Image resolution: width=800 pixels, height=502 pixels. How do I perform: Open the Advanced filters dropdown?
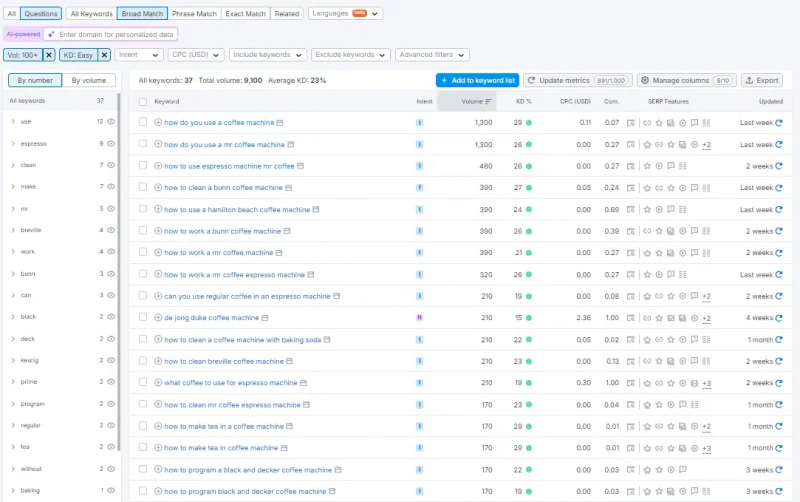432,55
